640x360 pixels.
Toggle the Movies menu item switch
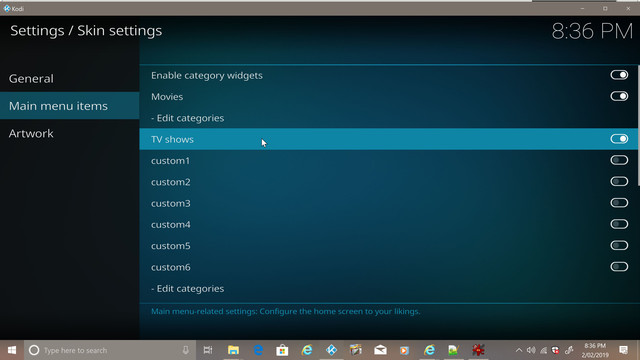coord(619,96)
